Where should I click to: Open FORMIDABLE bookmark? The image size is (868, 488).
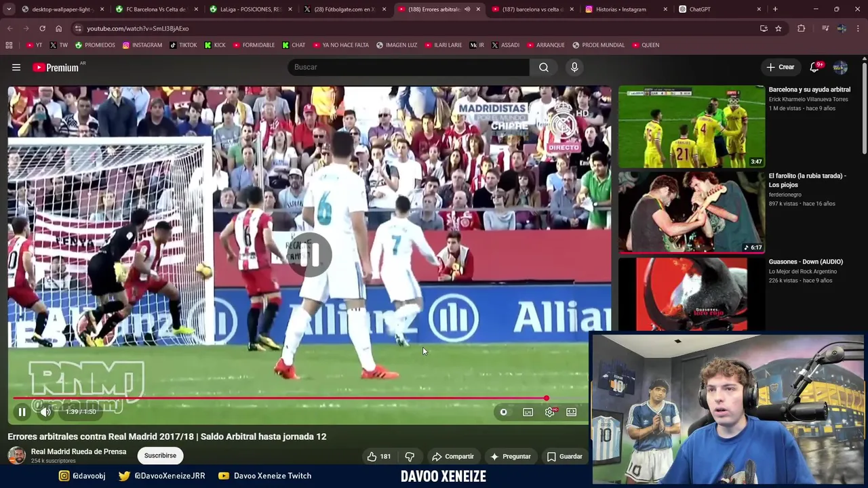coord(254,45)
